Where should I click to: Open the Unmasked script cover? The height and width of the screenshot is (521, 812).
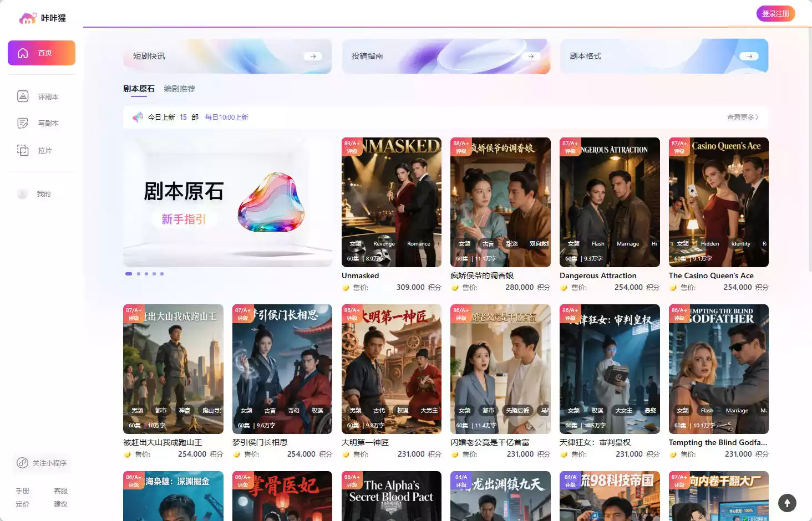(x=392, y=202)
